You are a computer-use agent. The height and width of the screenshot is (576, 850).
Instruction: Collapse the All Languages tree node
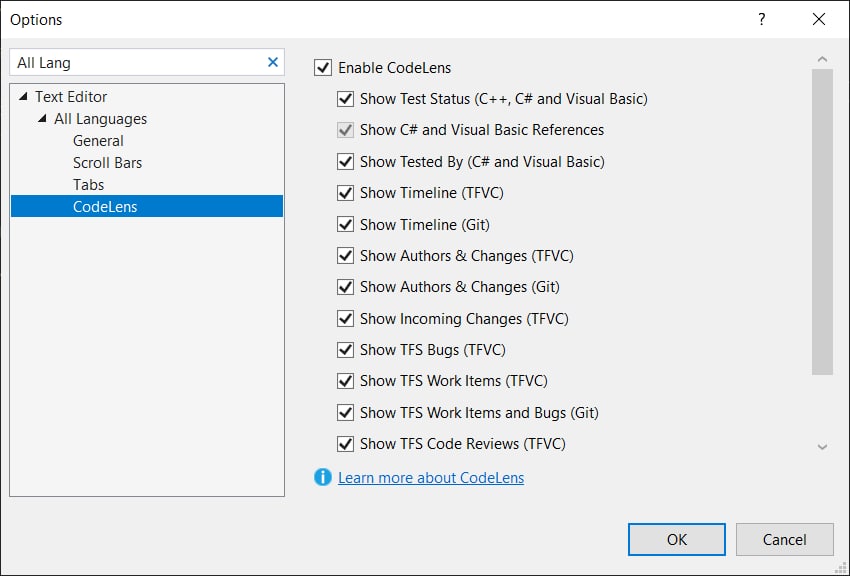click(x=42, y=119)
